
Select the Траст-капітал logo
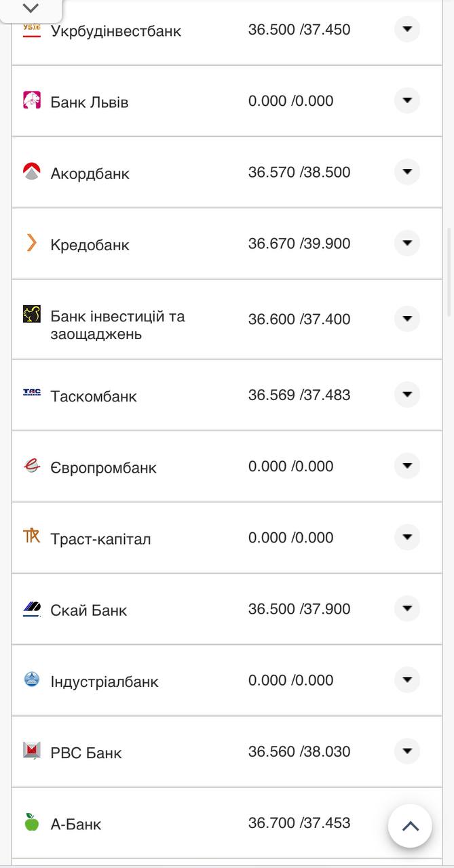click(x=31, y=537)
